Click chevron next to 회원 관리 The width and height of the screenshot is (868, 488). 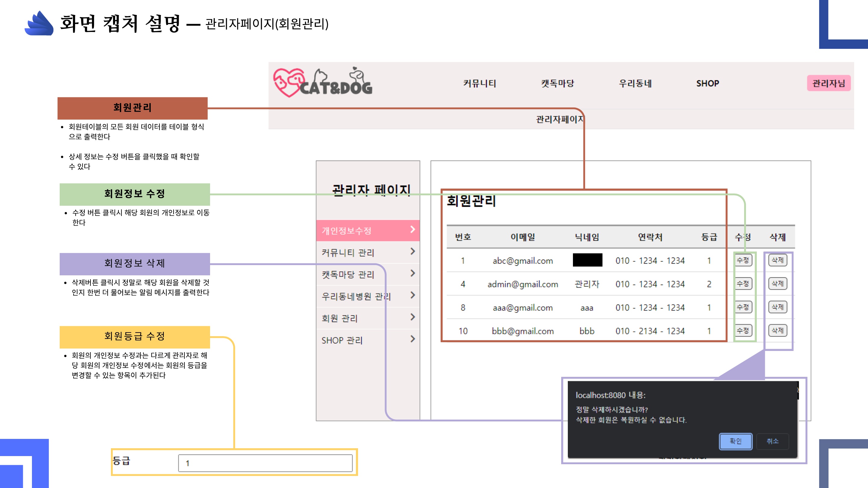click(x=412, y=317)
